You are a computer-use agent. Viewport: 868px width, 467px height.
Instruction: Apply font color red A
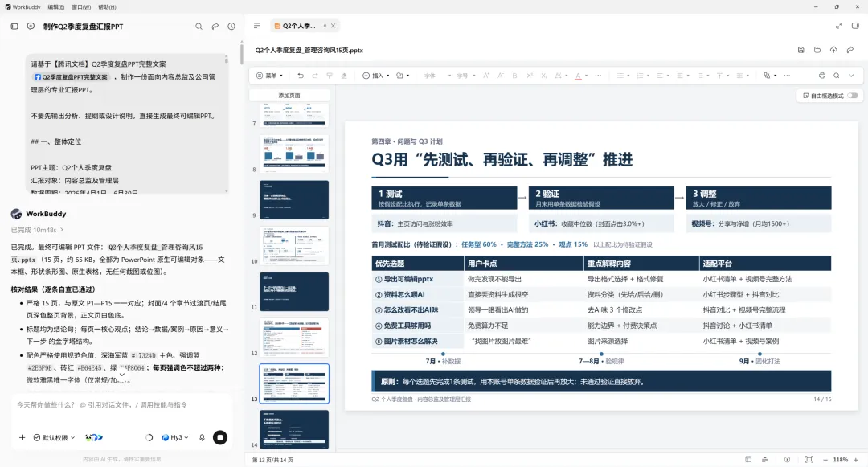point(578,76)
